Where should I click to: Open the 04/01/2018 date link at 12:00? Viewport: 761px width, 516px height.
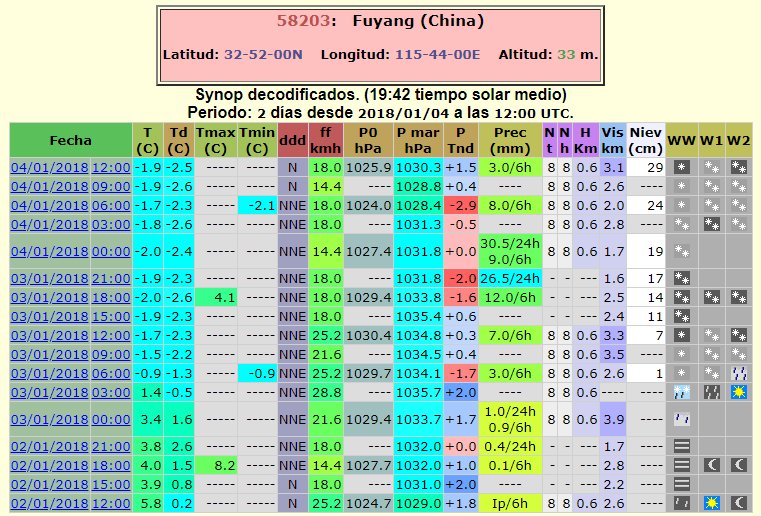pyautogui.click(x=49, y=166)
